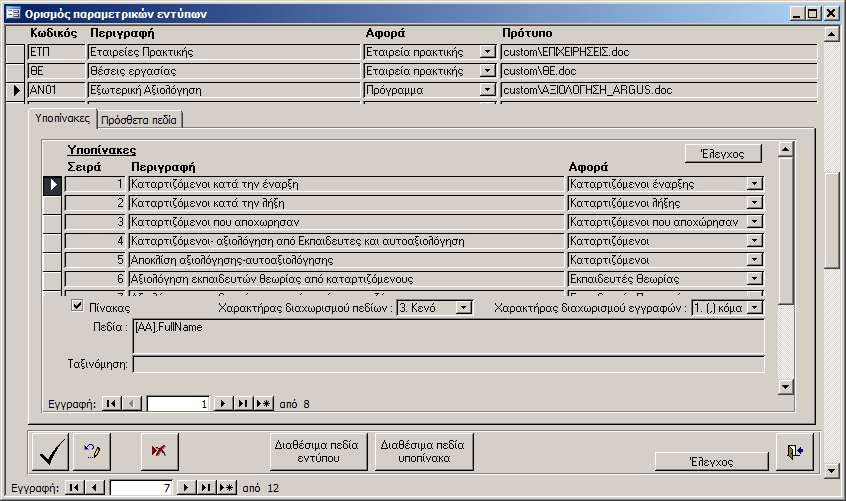Click the red delete record icon
846x501 pixels.
(159, 452)
